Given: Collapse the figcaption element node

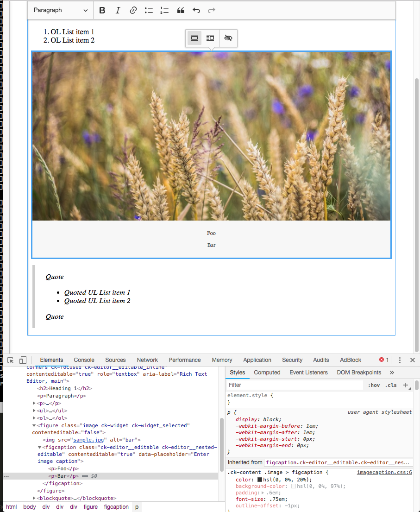Looking at the screenshot, I should (x=39, y=447).
